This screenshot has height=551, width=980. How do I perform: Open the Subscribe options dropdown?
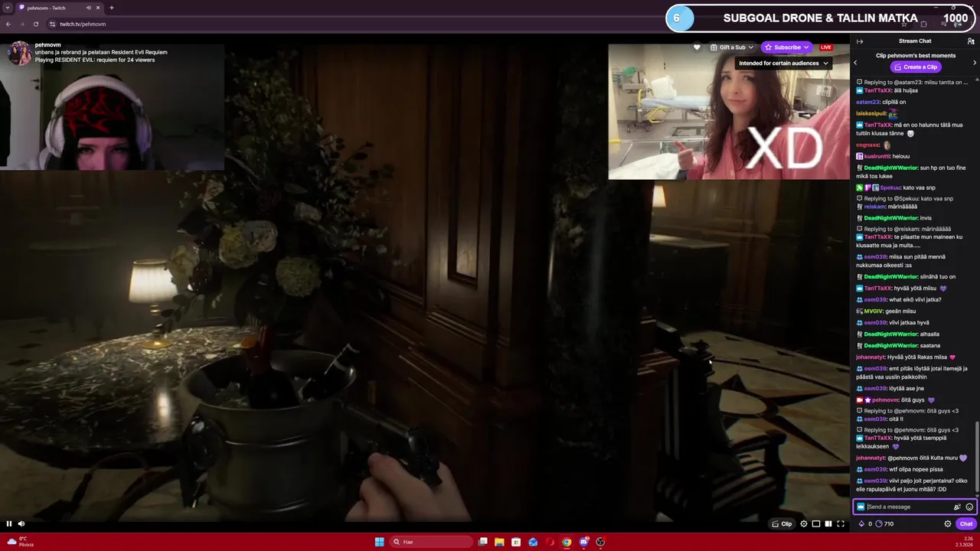(786, 47)
